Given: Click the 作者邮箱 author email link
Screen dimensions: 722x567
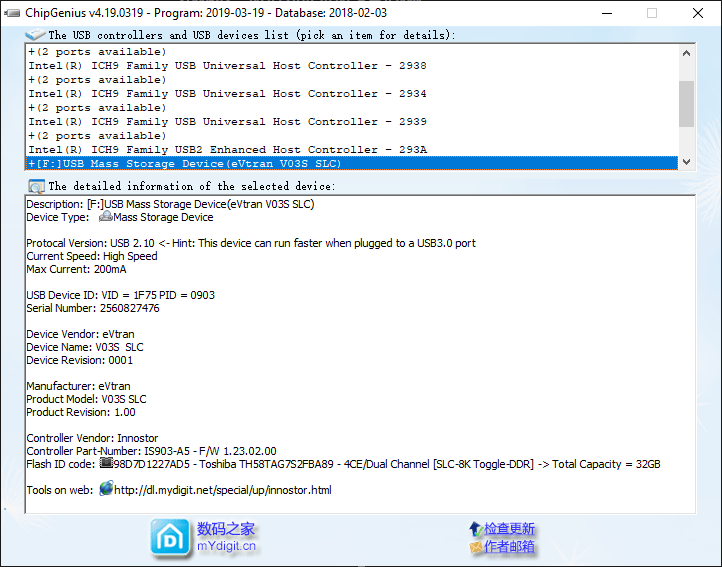Looking at the screenshot, I should [x=509, y=547].
